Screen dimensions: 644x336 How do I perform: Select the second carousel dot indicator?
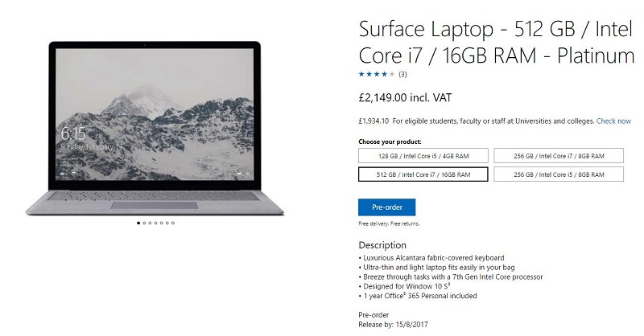click(x=144, y=223)
